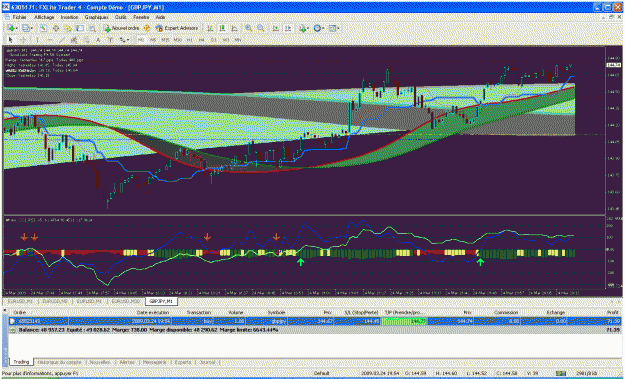Expand the profiles dropdown arrow

pos(32,28)
